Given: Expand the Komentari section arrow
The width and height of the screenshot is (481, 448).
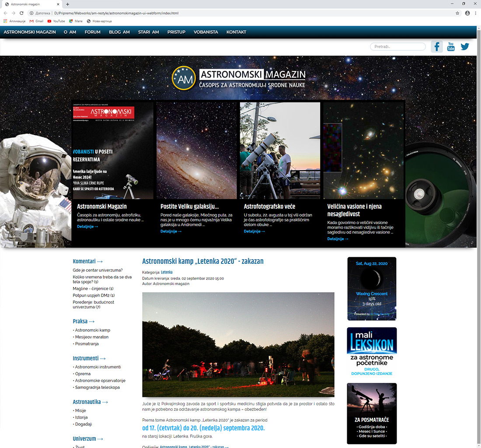Looking at the screenshot, I should point(99,262).
